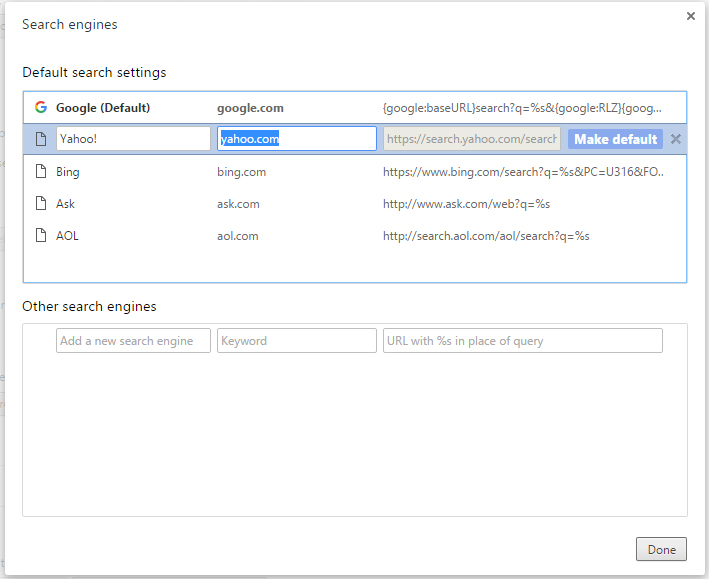Image resolution: width=709 pixels, height=579 pixels.
Task: Click the page icon beside AOL
Action: click(41, 235)
